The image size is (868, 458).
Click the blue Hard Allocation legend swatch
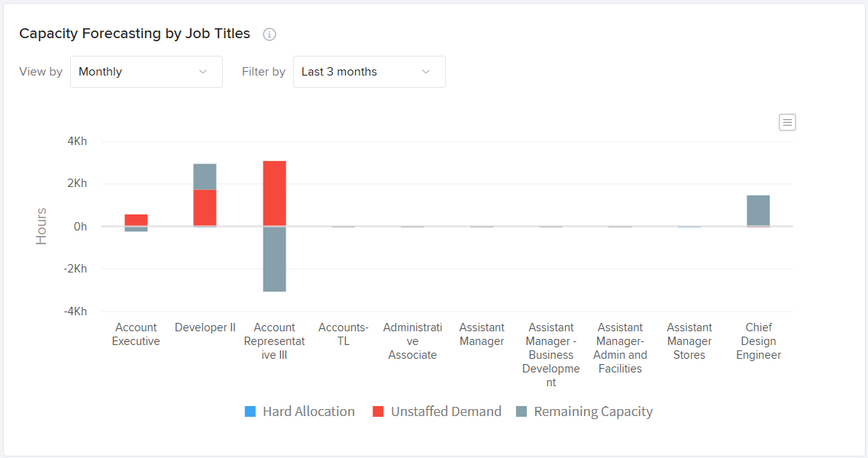(x=250, y=411)
